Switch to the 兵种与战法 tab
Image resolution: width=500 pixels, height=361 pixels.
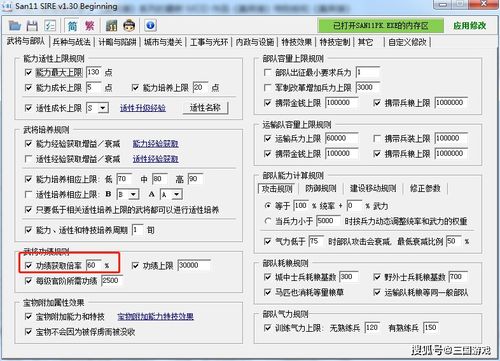pos(72,42)
